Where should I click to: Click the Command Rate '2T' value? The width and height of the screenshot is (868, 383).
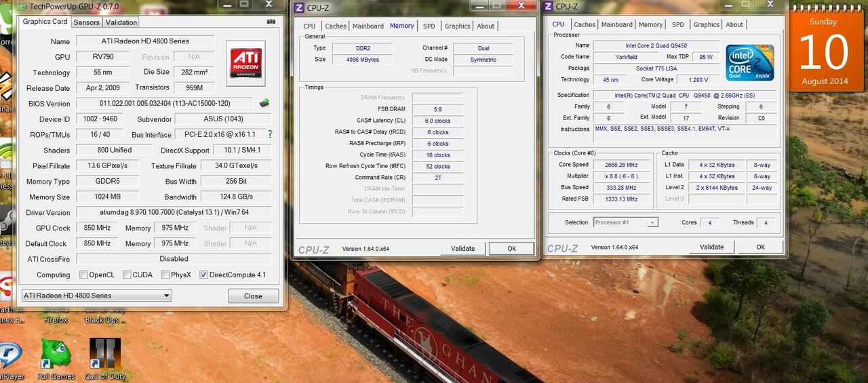(437, 178)
